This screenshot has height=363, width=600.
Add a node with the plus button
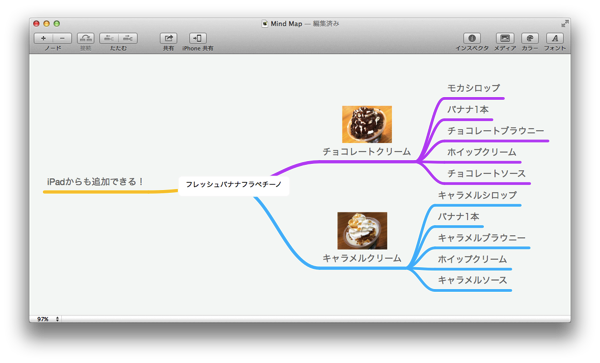pyautogui.click(x=43, y=38)
